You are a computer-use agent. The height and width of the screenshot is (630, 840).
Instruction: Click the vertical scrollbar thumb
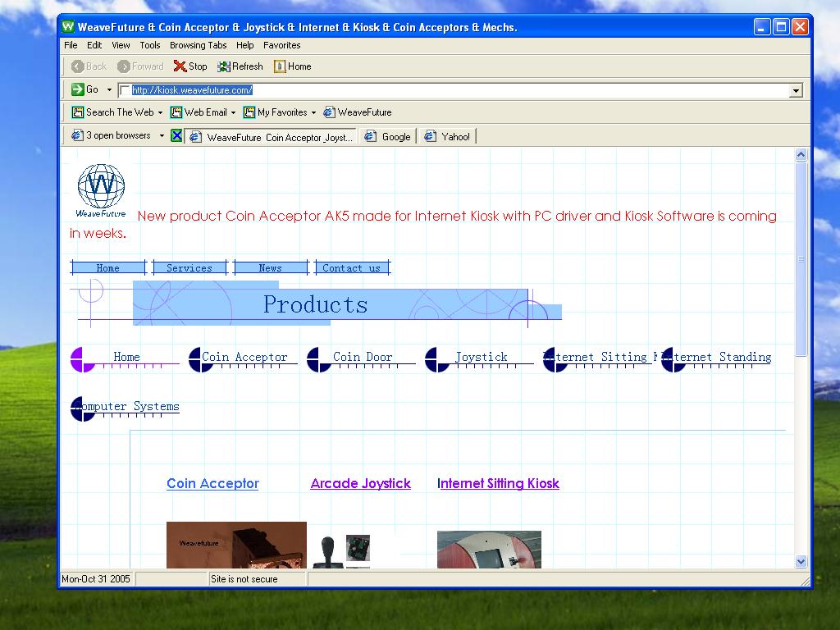(801, 258)
